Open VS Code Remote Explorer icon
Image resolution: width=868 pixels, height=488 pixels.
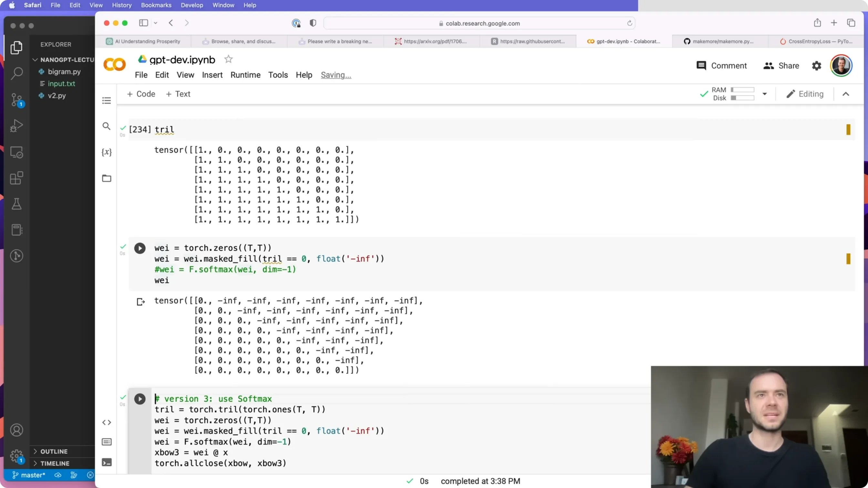(x=16, y=152)
